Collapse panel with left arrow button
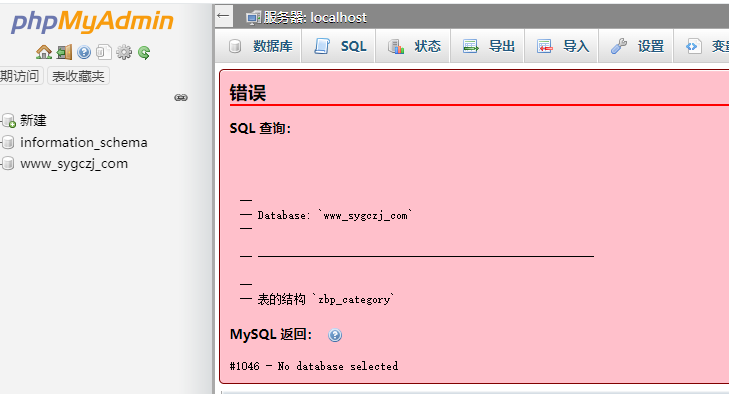The width and height of the screenshot is (729, 394). pyautogui.click(x=223, y=16)
